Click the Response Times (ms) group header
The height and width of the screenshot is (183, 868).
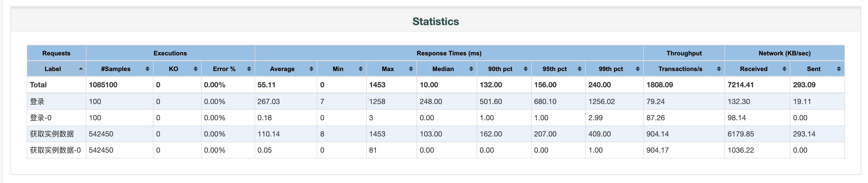pos(449,53)
